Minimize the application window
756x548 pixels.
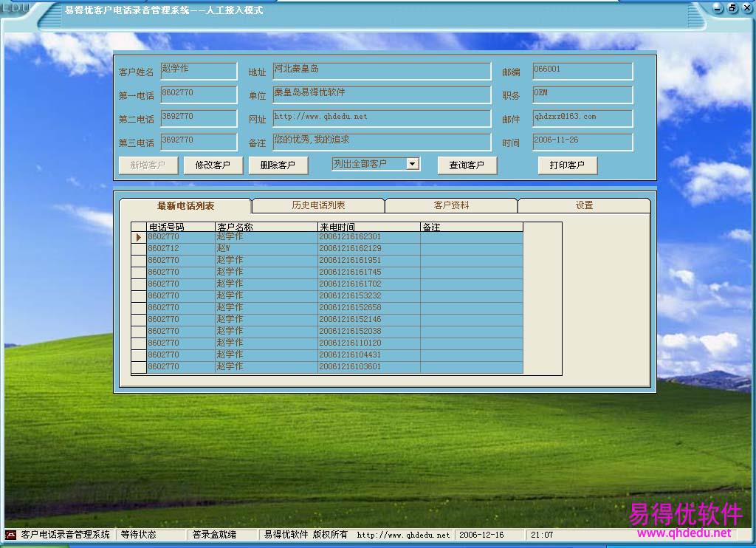point(718,8)
